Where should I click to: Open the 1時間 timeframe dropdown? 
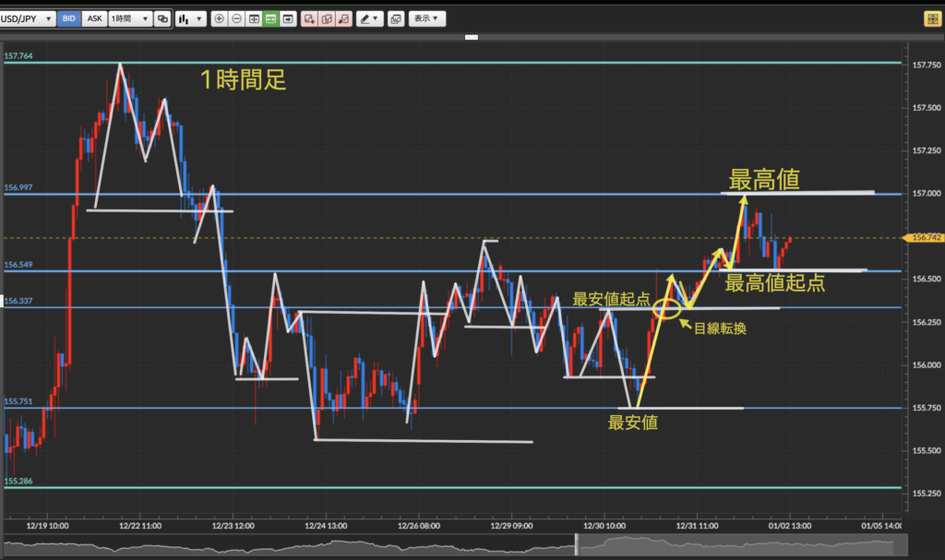(x=128, y=18)
